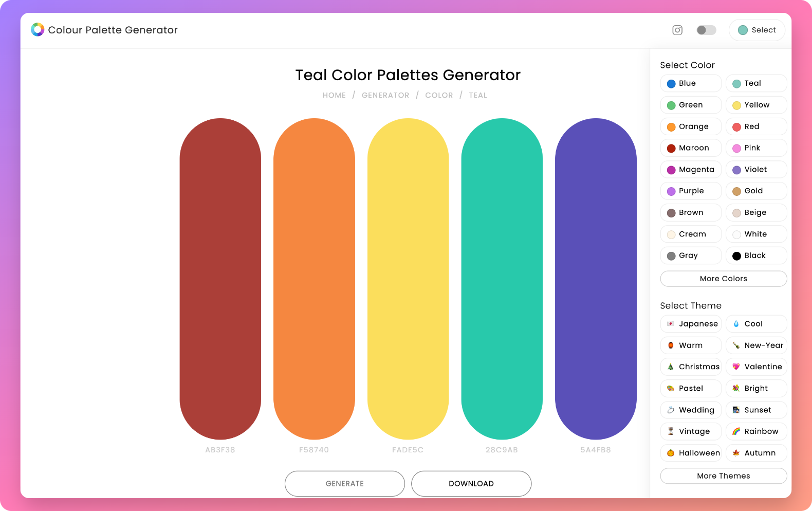Choose the Valentine heart theme
Screen dimensions: 812x511
[x=756, y=367]
